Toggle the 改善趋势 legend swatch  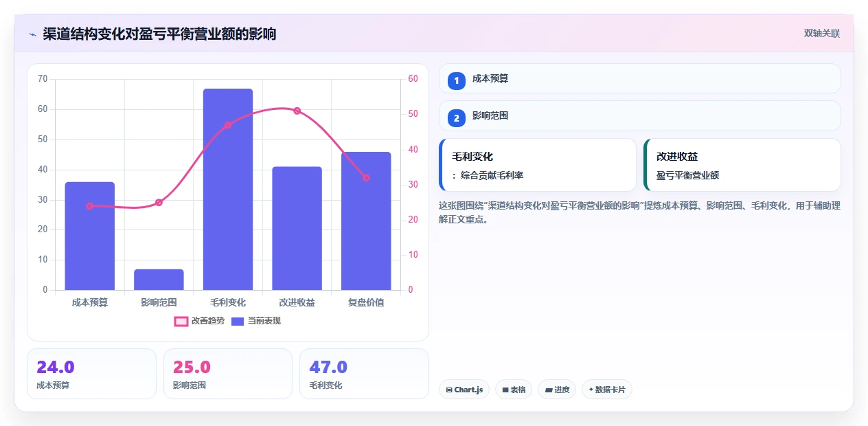[x=181, y=321]
